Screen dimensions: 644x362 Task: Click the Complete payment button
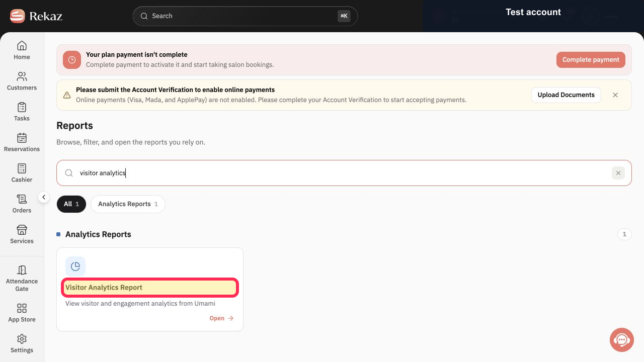[x=591, y=60]
